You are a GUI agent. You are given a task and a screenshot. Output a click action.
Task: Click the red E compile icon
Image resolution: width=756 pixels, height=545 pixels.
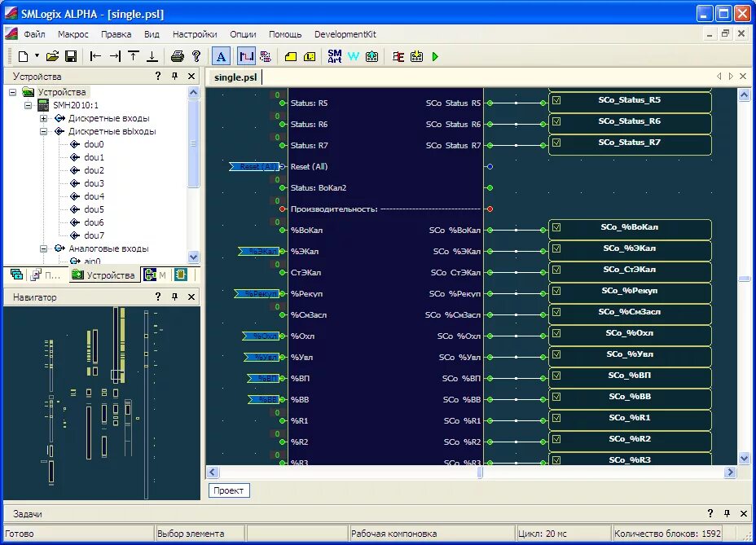click(x=398, y=56)
